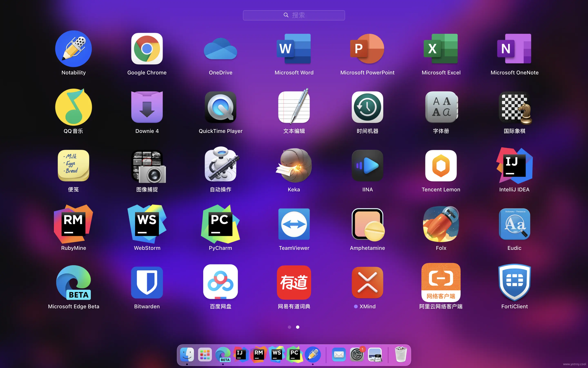The width and height of the screenshot is (588, 368).
Task: Launch Tencent Lemon cleaner
Action: (441, 166)
